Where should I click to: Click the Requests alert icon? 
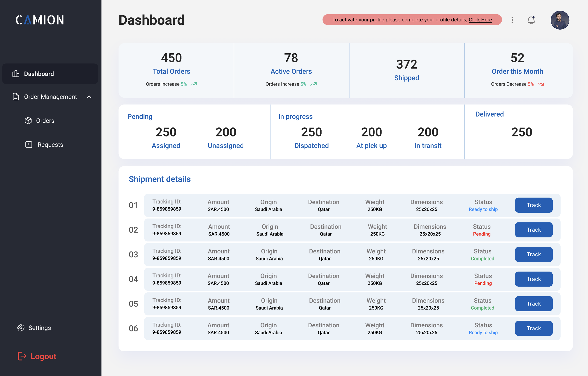coord(29,145)
